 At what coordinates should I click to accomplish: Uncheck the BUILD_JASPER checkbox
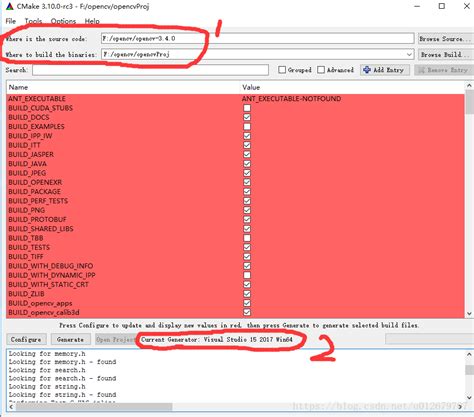click(x=247, y=154)
